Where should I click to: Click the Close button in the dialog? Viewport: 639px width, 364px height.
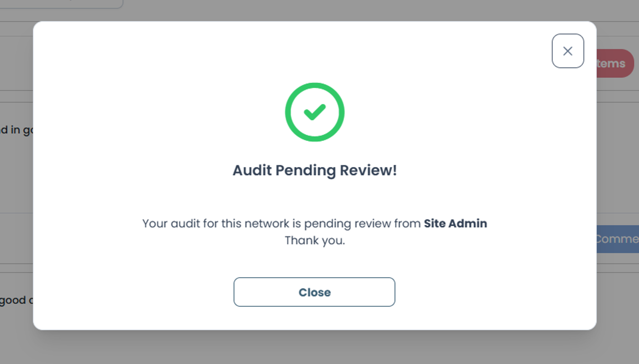tap(314, 292)
